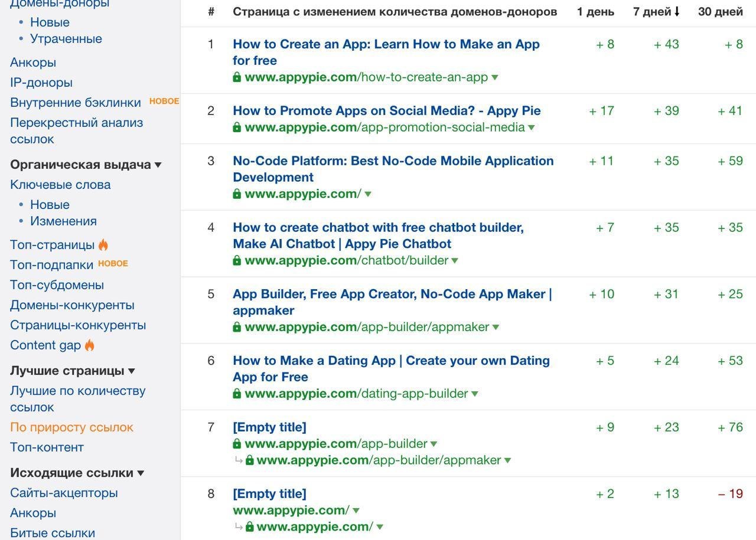756x540 pixels.
Task: Open dropdown arrow after how-to-create-an-app URL
Action: tap(495, 77)
